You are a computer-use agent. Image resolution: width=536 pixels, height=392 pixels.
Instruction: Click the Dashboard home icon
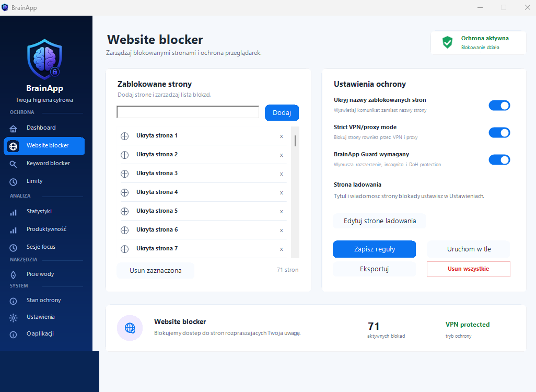coord(14,129)
